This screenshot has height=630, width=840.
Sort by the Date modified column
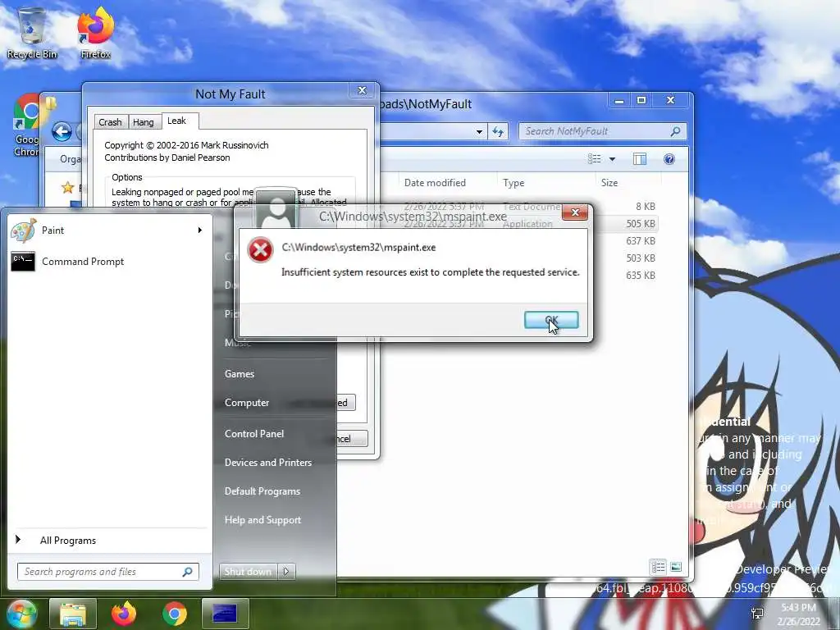click(x=435, y=183)
